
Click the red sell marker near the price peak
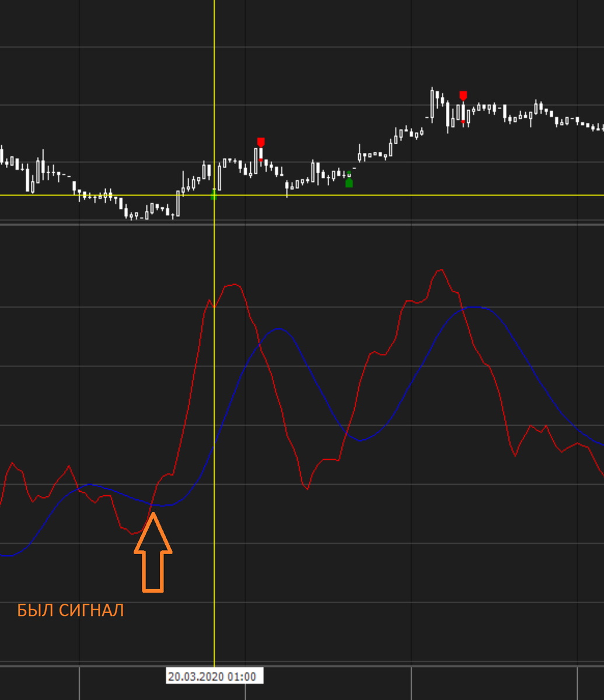pyautogui.click(x=463, y=95)
